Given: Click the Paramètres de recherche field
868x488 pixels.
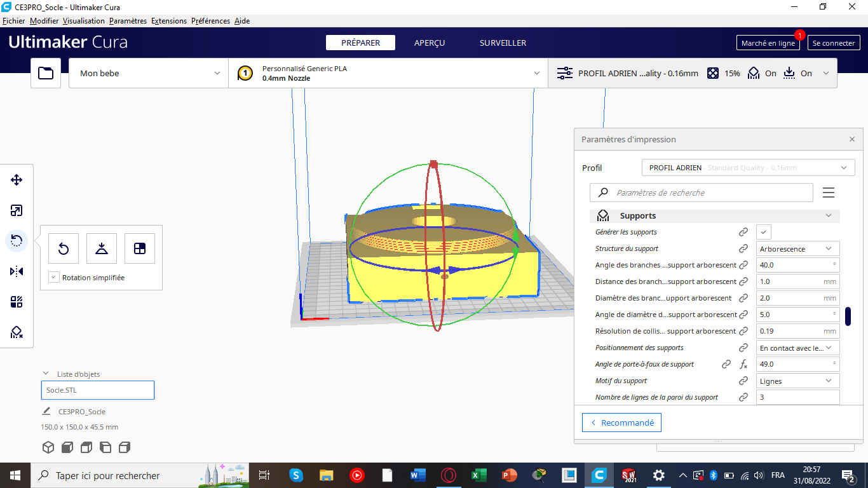Looking at the screenshot, I should point(702,193).
